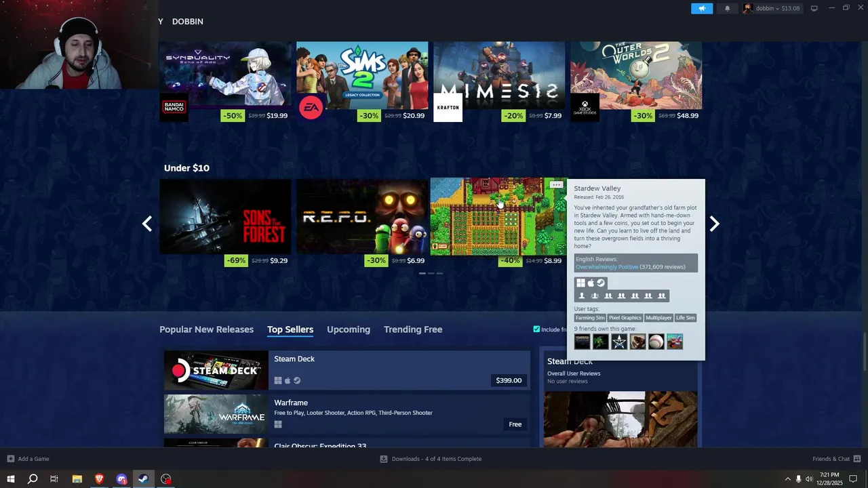Image resolution: width=868 pixels, height=488 pixels.
Task: Click the Steam Deck preview screenshot
Action: point(620,419)
